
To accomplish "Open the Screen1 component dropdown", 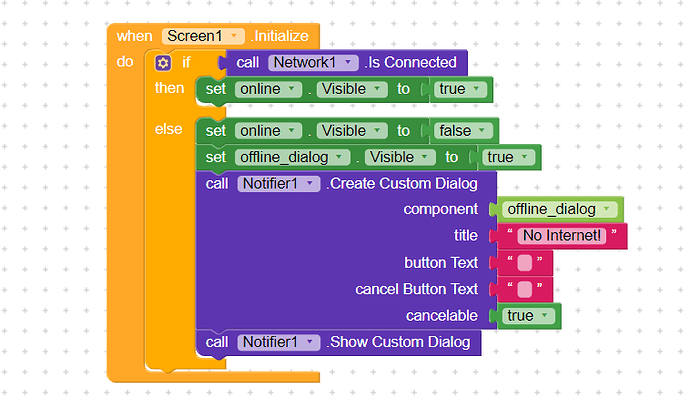I will coord(203,36).
